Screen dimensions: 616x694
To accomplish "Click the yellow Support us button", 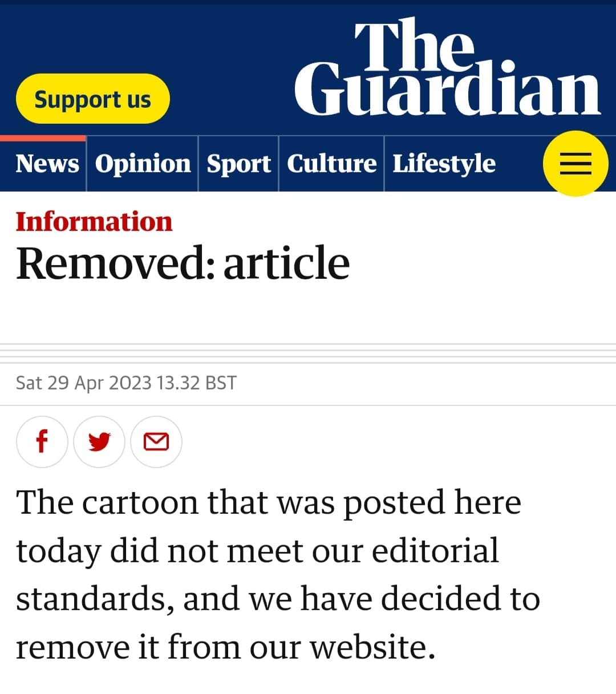I will [x=93, y=99].
